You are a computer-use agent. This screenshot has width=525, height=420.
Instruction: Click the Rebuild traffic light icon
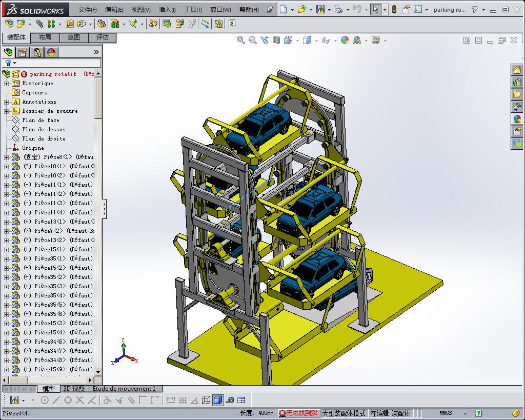click(394, 9)
